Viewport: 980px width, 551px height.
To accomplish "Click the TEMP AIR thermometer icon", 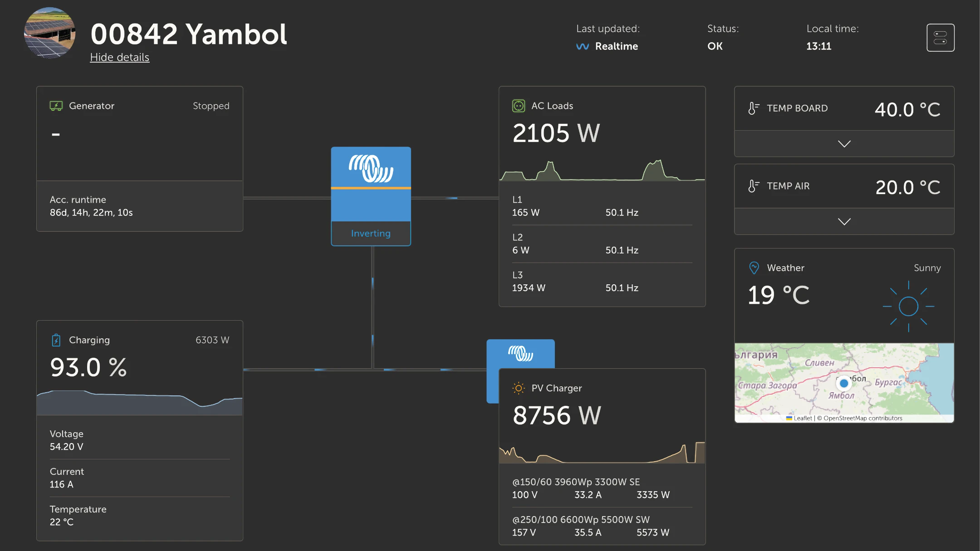I will click(753, 186).
